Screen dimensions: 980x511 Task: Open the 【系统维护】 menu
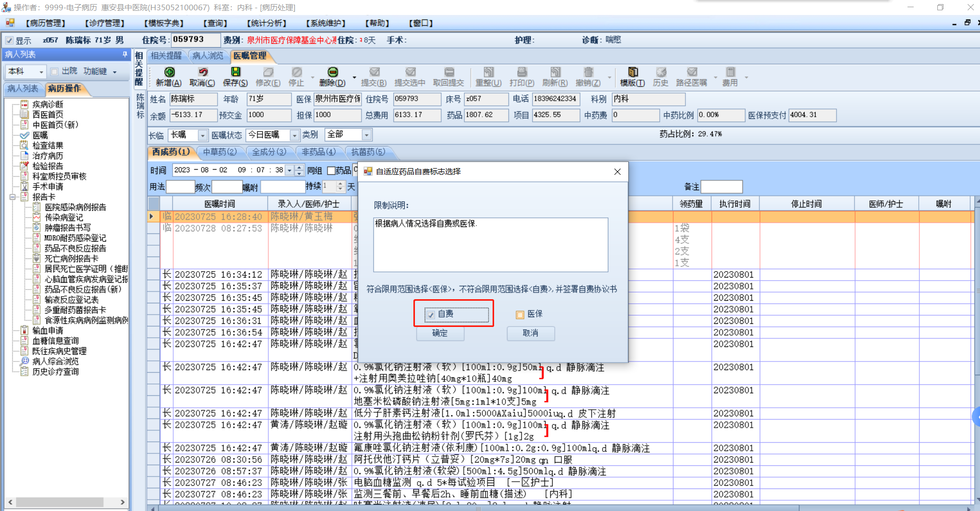326,23
